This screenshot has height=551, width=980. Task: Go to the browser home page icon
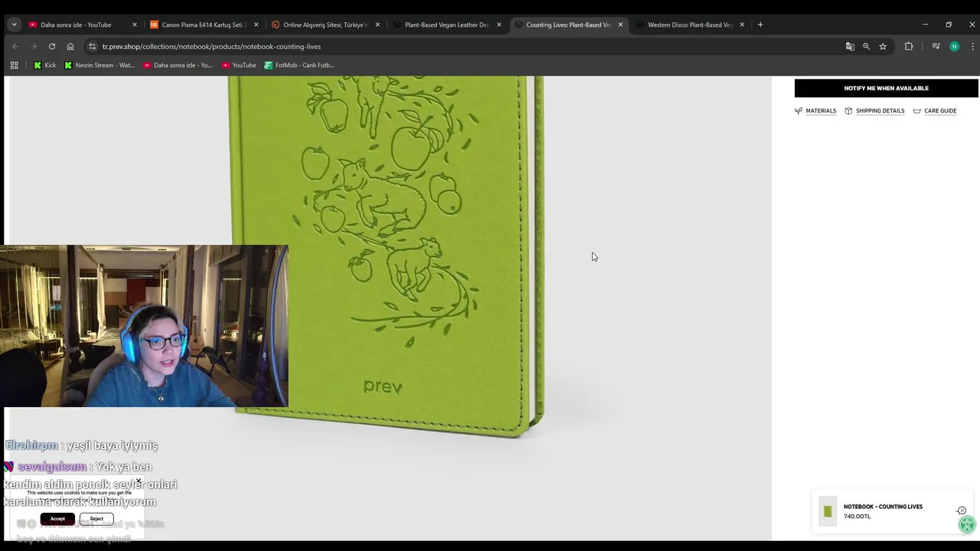coord(70,46)
